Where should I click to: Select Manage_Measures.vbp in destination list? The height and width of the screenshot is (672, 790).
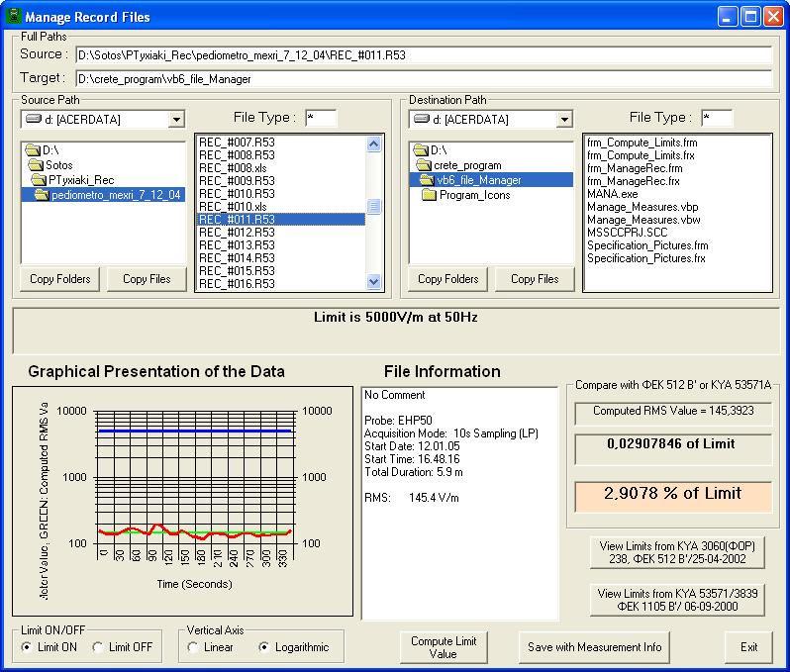[642, 207]
